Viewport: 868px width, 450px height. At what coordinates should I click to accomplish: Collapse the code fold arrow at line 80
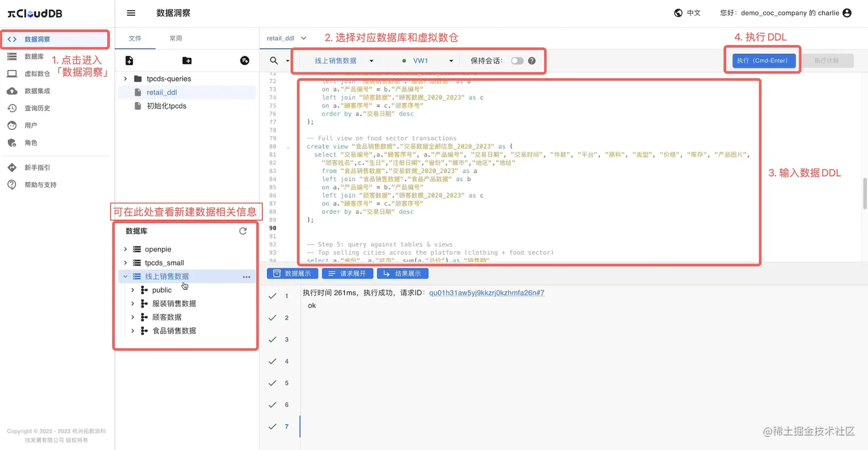point(288,147)
